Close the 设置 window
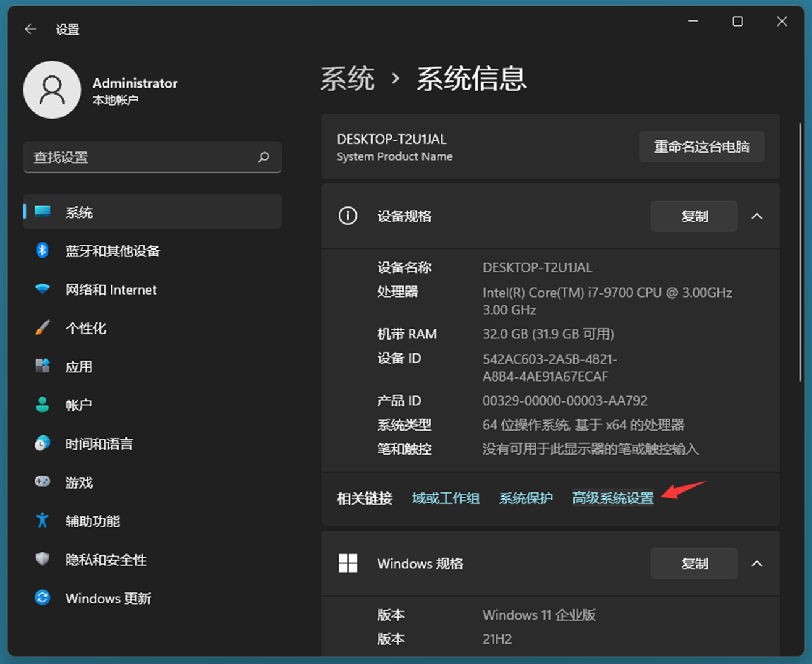812x664 pixels. (782, 21)
